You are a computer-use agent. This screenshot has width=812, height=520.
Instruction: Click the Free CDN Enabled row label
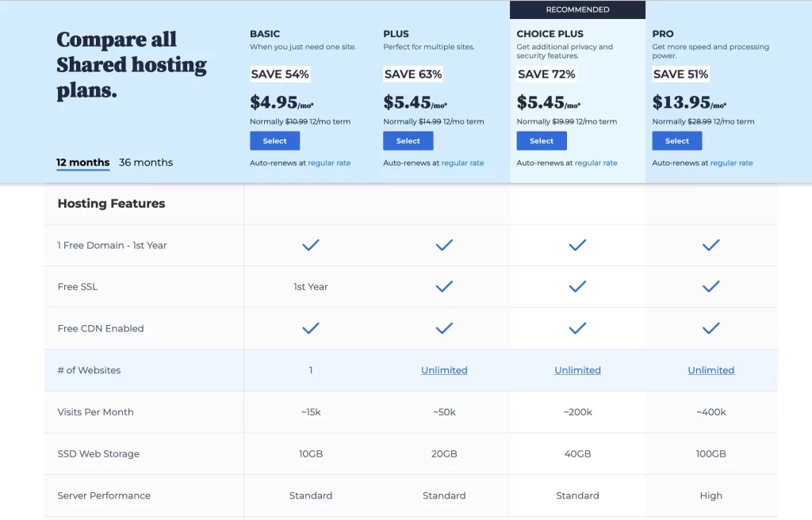tap(101, 328)
